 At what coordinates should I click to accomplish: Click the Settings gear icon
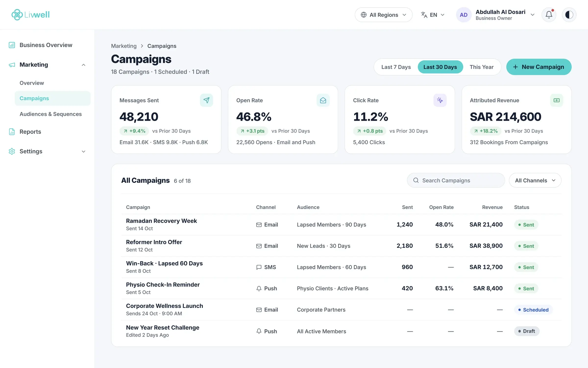(x=12, y=151)
